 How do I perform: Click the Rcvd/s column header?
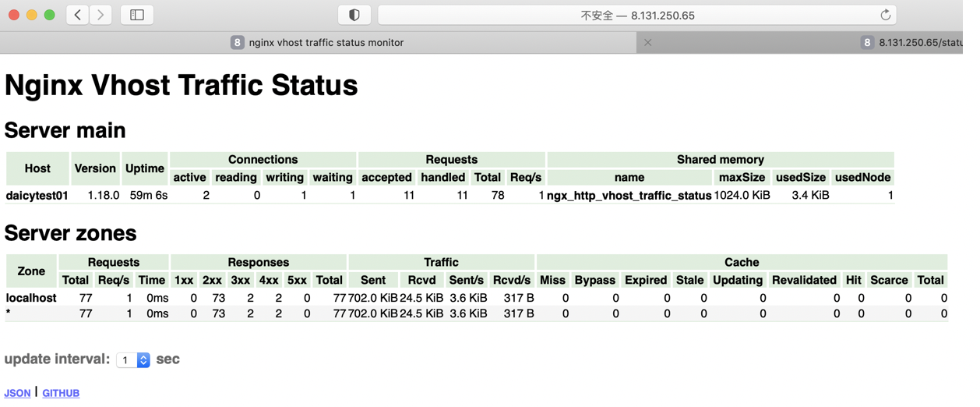coord(511,281)
